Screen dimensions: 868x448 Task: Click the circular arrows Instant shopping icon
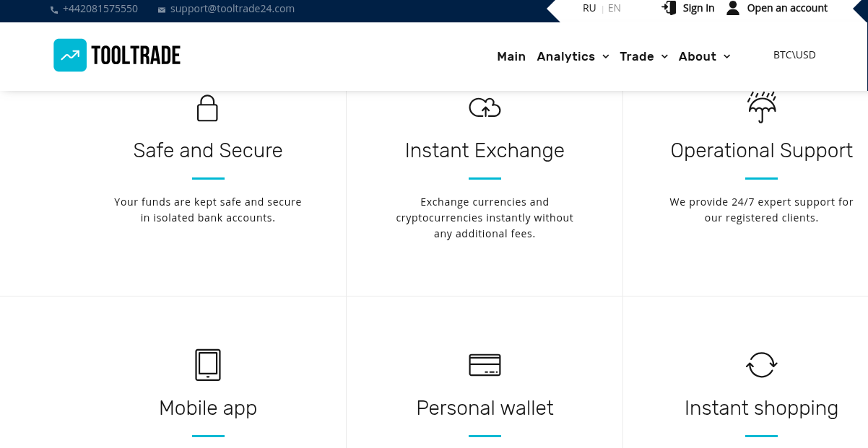click(761, 364)
